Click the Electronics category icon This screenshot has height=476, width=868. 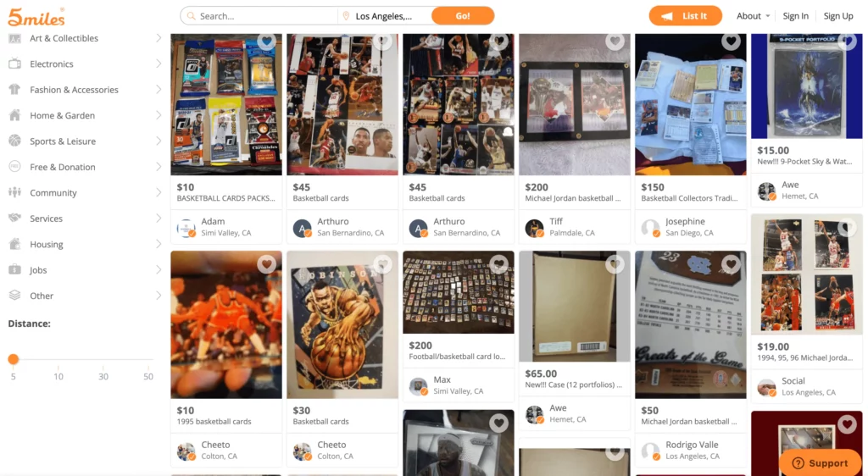pyautogui.click(x=15, y=64)
